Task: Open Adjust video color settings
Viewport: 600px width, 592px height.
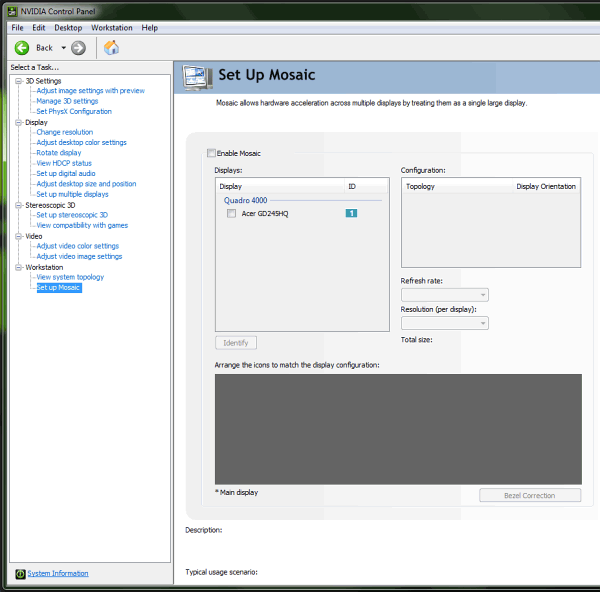Action: tap(78, 246)
